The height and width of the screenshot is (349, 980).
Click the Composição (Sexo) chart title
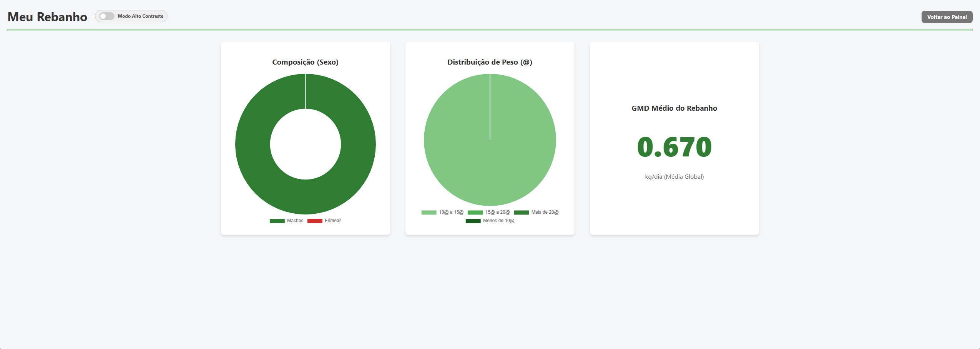click(x=305, y=61)
